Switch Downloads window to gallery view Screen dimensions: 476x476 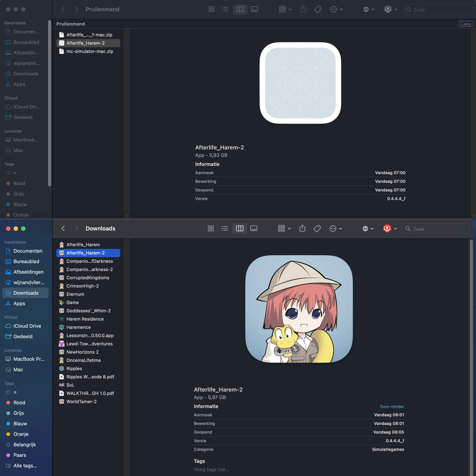254,228
